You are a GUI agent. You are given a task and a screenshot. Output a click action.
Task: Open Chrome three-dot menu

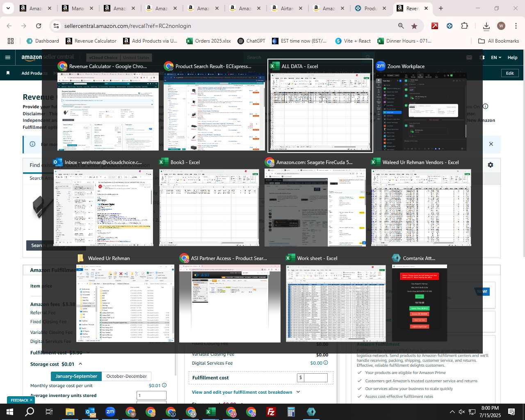[516, 26]
